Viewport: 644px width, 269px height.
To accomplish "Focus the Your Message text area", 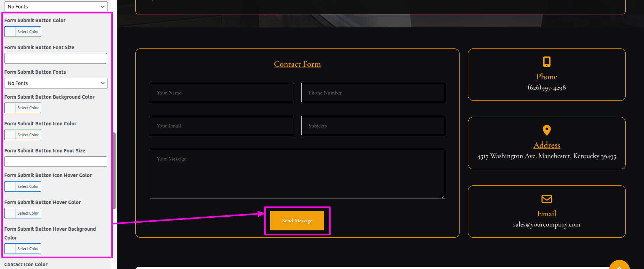I will tap(297, 173).
